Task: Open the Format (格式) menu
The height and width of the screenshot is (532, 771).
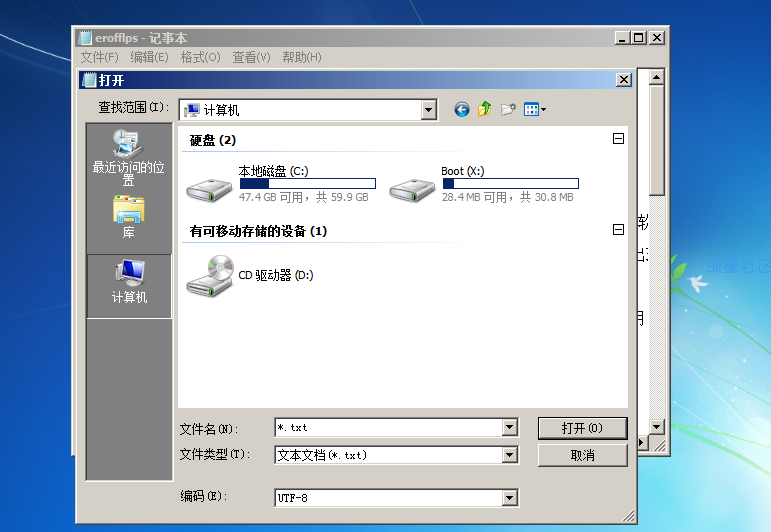Action: coord(200,57)
